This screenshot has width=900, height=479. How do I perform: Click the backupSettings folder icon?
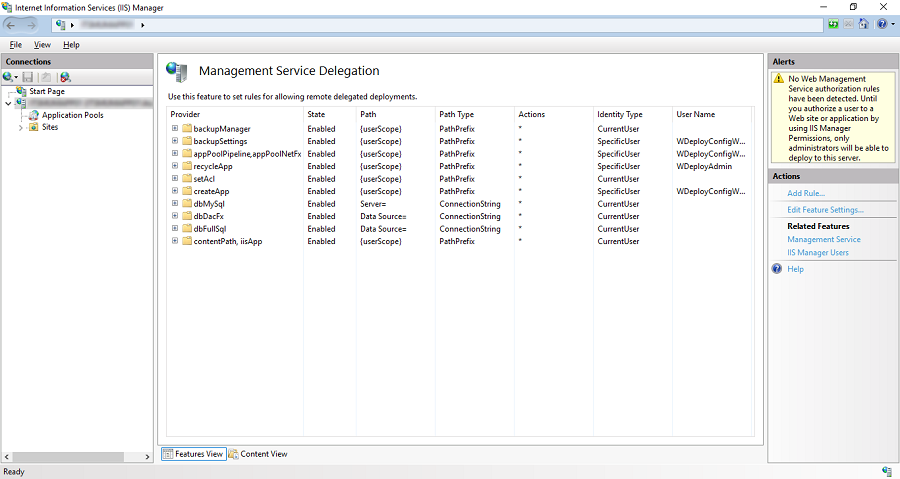(187, 141)
